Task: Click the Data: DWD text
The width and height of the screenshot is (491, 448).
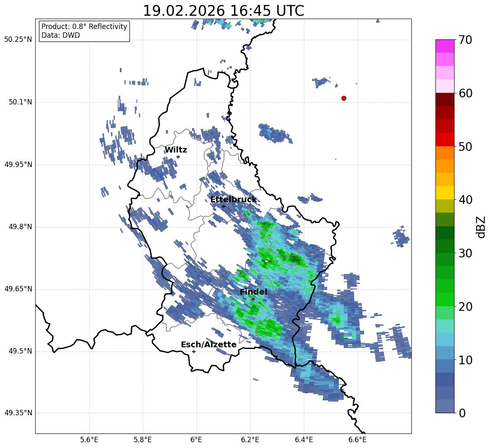Action: click(61, 35)
